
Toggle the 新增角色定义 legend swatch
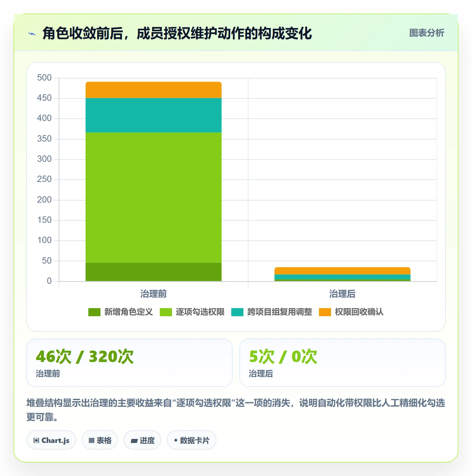point(94,312)
